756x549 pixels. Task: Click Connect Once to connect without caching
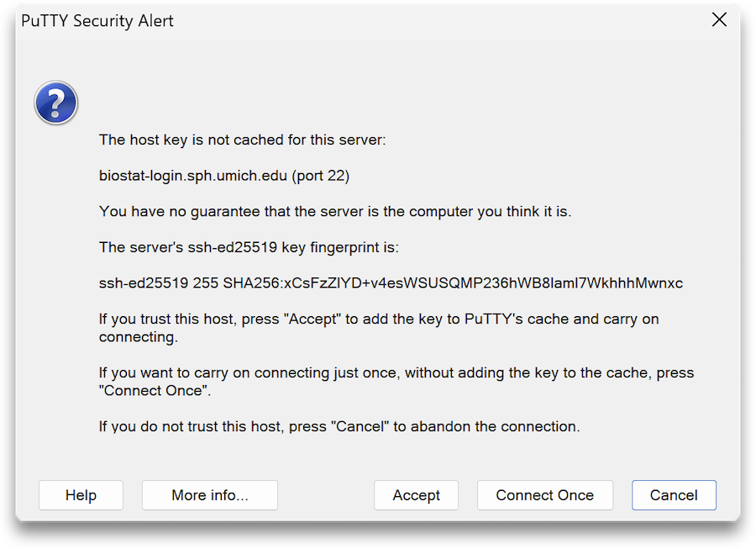pyautogui.click(x=544, y=495)
